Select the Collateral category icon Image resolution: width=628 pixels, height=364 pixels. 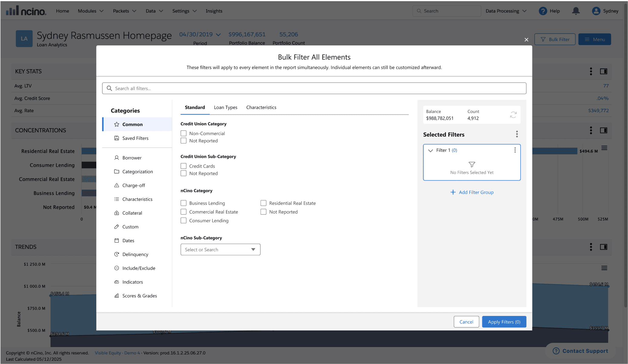[x=116, y=213]
